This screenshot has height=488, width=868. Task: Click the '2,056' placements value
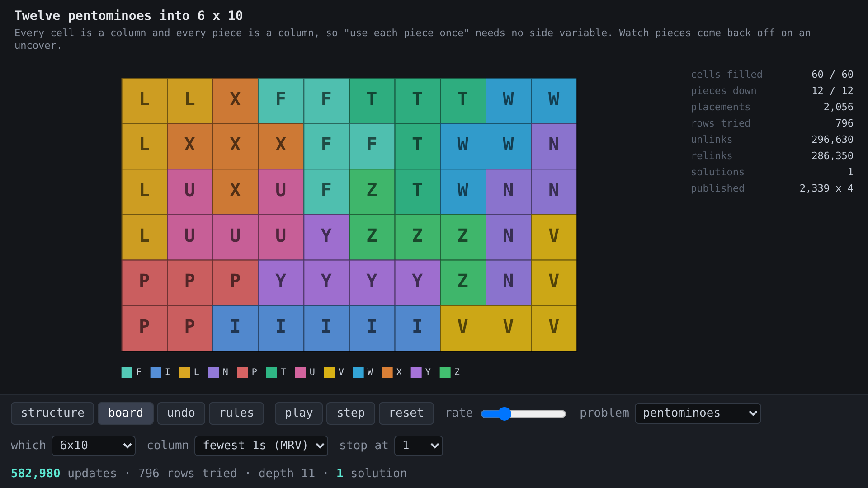click(x=838, y=107)
